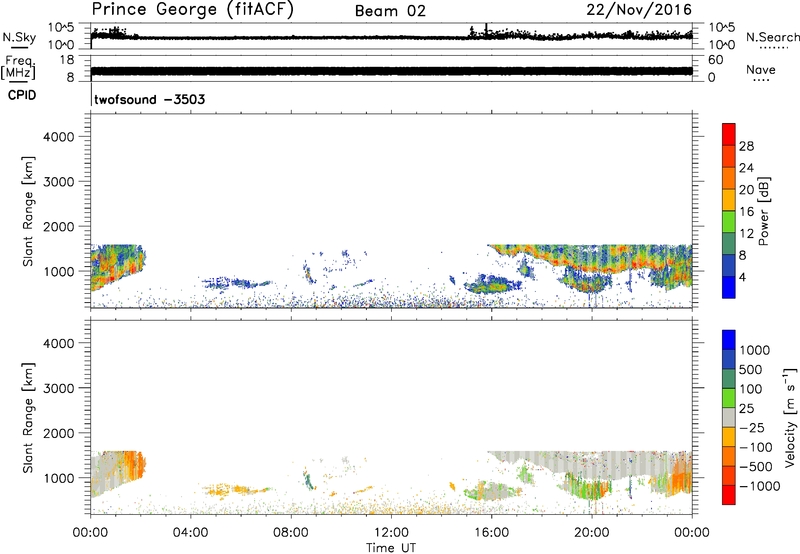Select the twofsound -3503 program text
800x554 pixels.
click(x=149, y=99)
